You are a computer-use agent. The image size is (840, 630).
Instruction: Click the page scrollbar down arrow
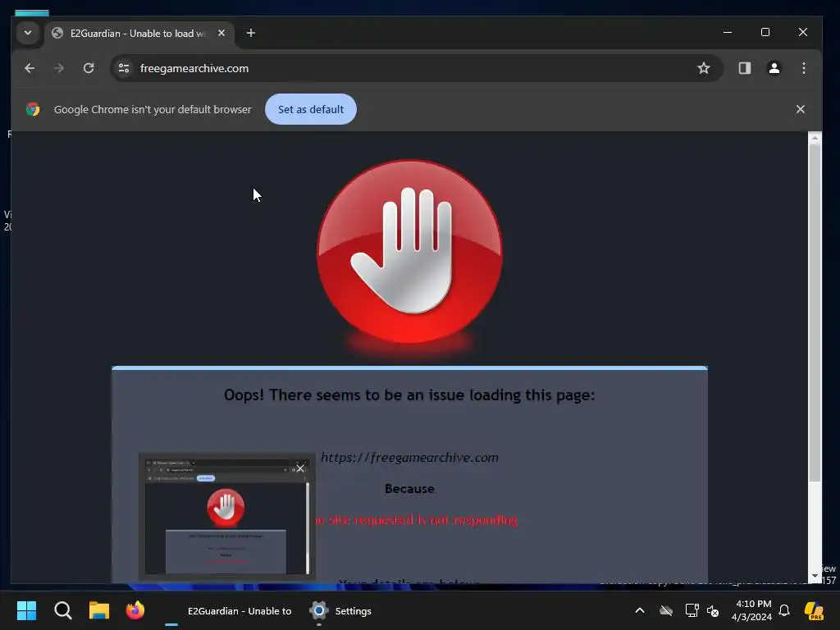[x=815, y=576]
